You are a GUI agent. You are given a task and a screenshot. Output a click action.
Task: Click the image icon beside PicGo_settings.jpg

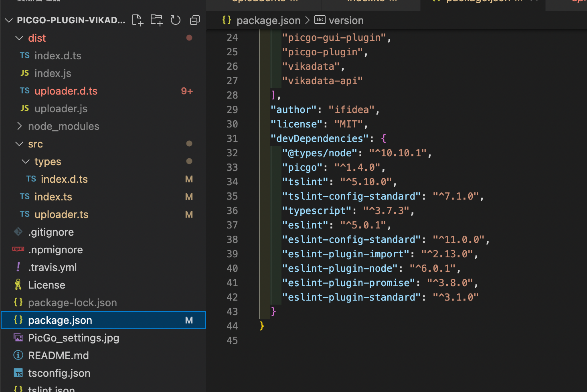[18, 337]
